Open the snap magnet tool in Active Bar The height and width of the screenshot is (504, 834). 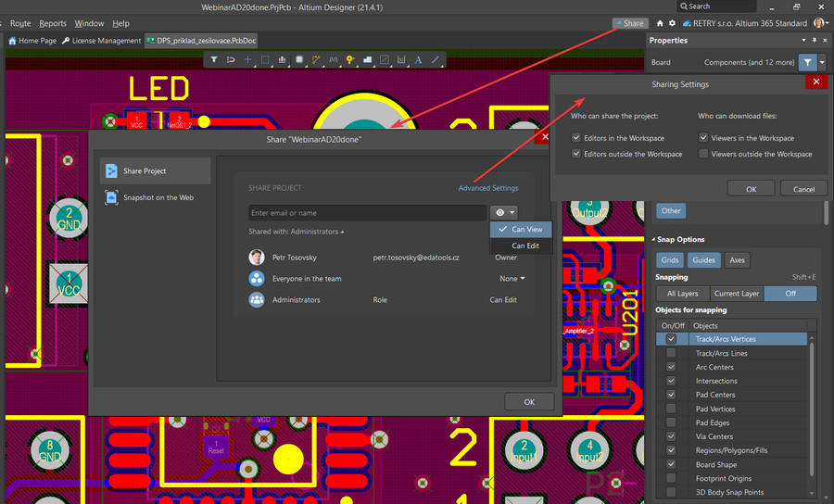(x=231, y=59)
